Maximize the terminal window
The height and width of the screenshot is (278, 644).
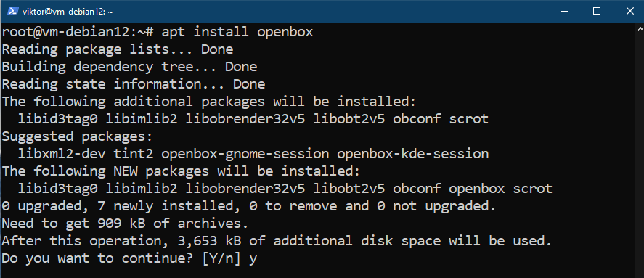pyautogui.click(x=597, y=11)
